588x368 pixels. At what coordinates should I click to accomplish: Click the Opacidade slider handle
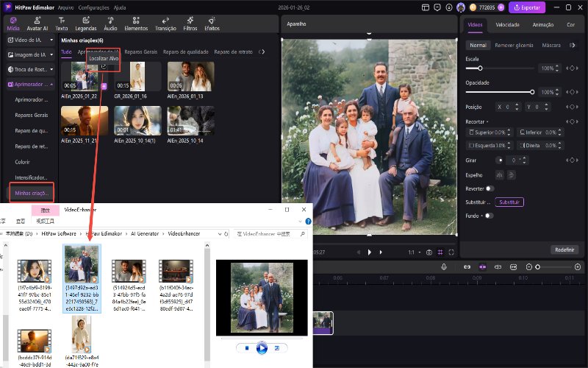(532, 92)
